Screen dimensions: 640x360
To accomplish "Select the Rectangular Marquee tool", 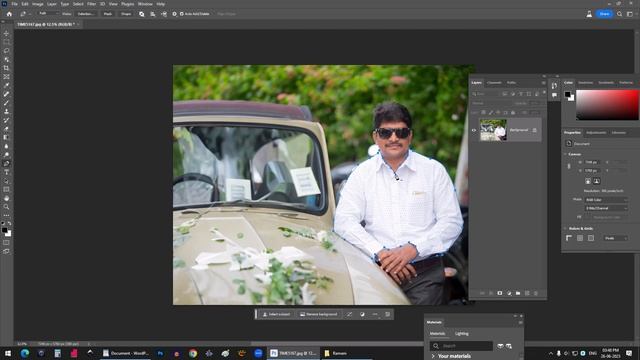I will click(x=6, y=42).
